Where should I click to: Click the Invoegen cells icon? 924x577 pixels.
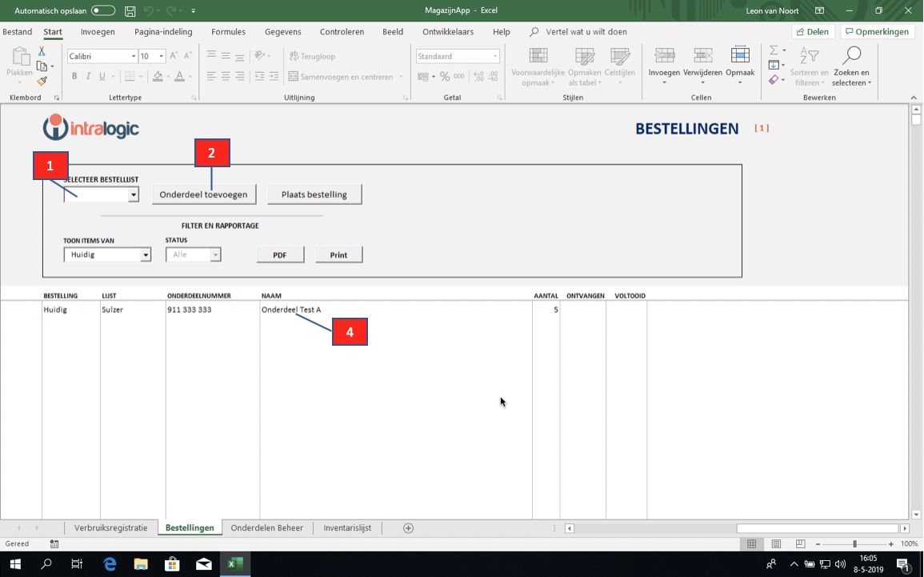click(664, 56)
